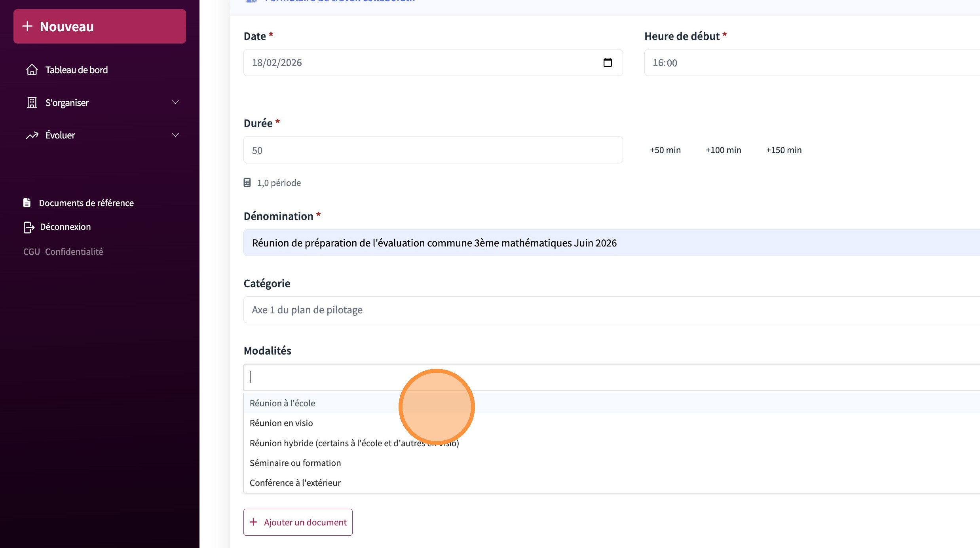Choose Séminaire ou formation option
Viewport: 980px width, 548px height.
point(295,463)
